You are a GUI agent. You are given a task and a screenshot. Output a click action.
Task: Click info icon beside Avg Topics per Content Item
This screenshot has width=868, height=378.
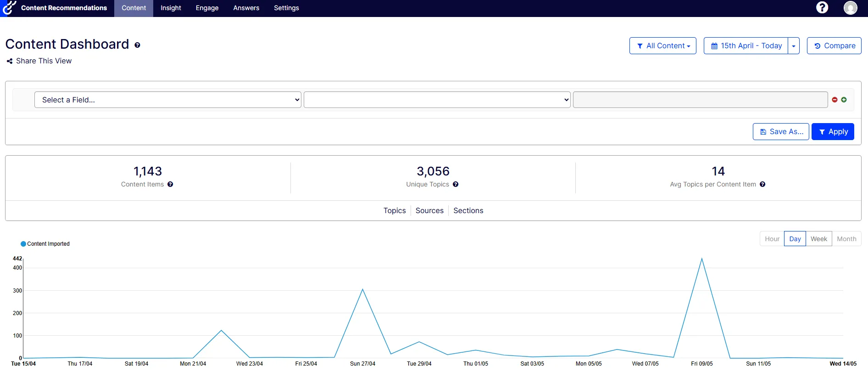(x=762, y=184)
